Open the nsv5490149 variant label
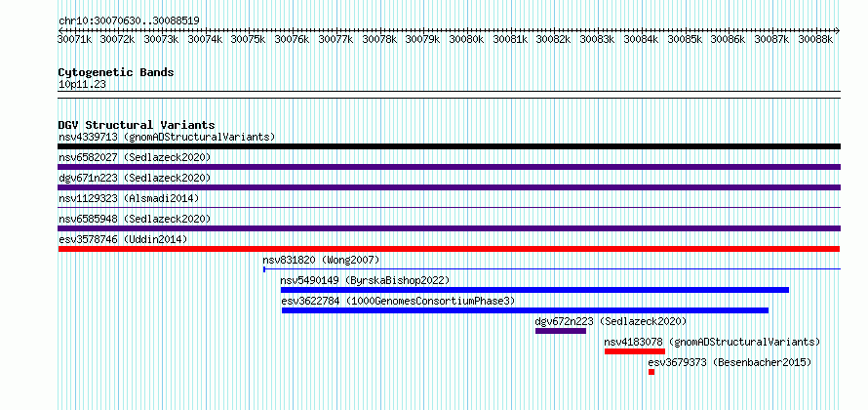This screenshot has width=868, height=410. click(366, 280)
